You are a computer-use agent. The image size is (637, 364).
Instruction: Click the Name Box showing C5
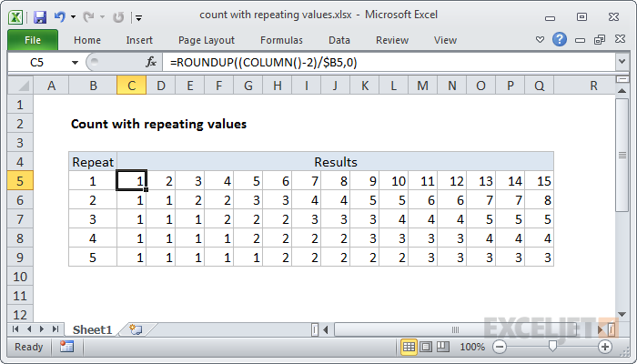[x=38, y=63]
